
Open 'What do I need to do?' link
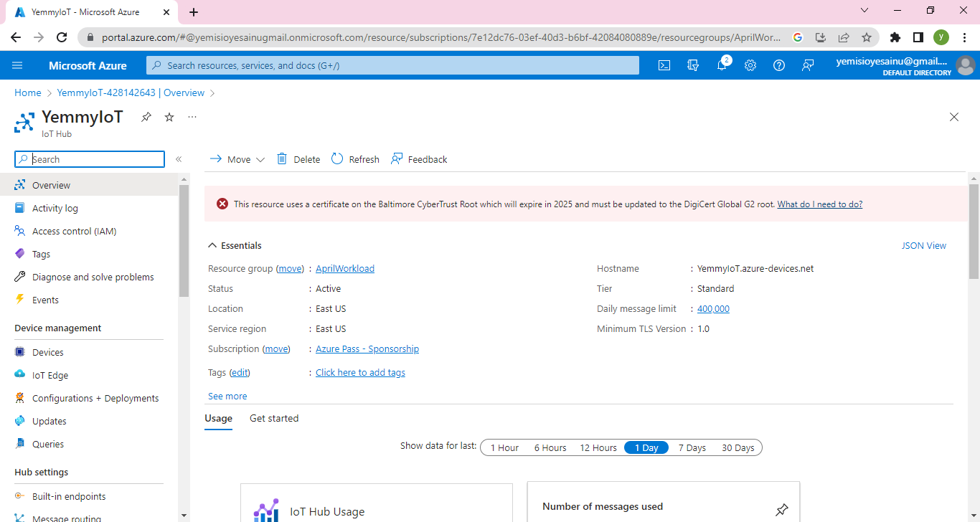pos(820,204)
